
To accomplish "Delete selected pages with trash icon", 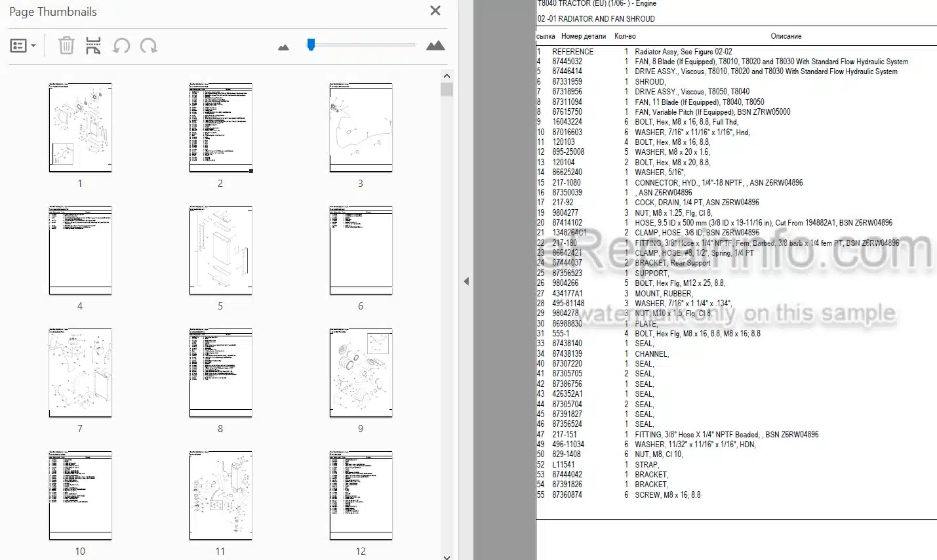I will click(66, 46).
